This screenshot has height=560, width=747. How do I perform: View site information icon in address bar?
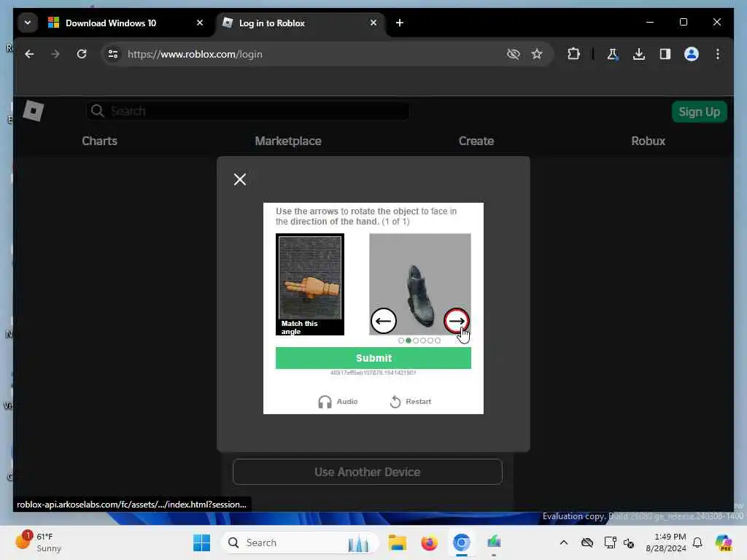(113, 54)
